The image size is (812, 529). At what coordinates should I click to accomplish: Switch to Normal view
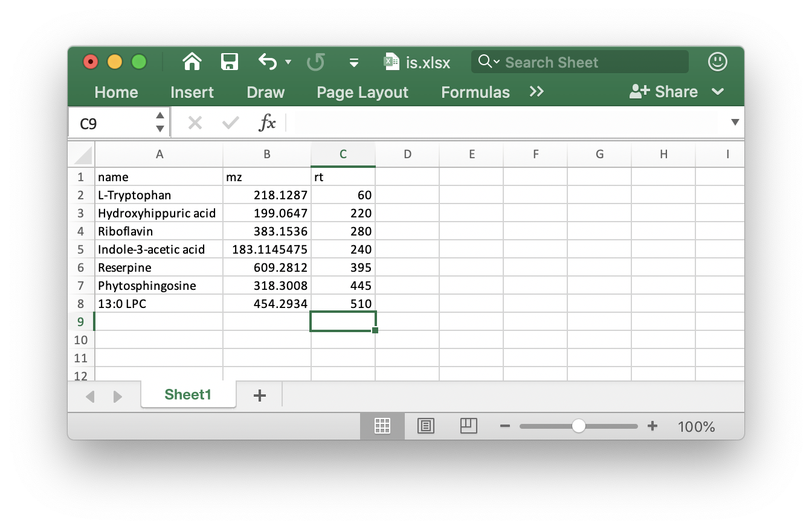tap(382, 426)
